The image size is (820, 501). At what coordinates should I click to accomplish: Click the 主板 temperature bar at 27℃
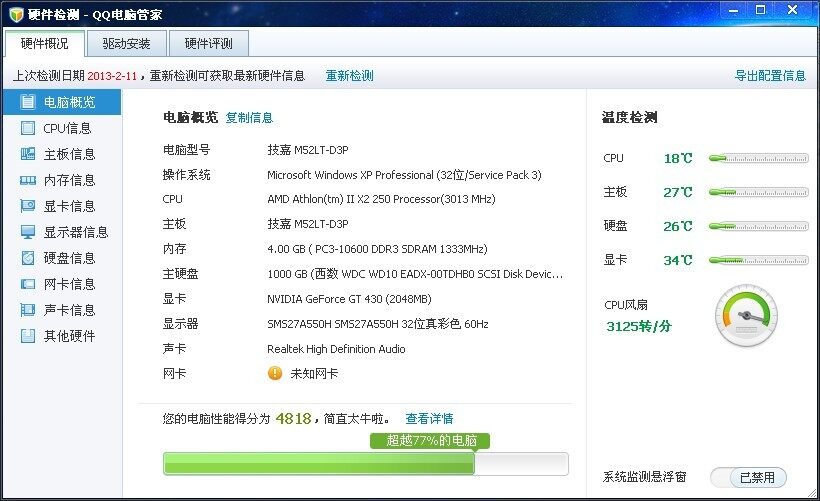pyautogui.click(x=758, y=192)
